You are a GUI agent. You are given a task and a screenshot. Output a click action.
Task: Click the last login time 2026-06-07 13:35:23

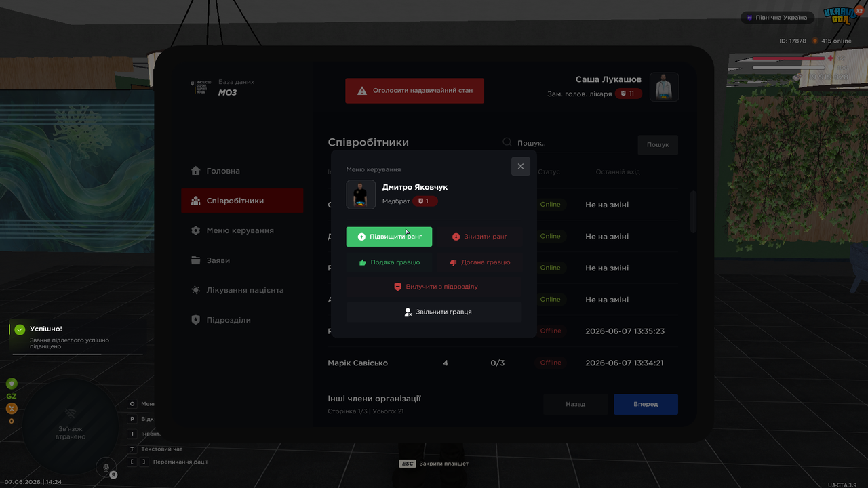tap(625, 331)
